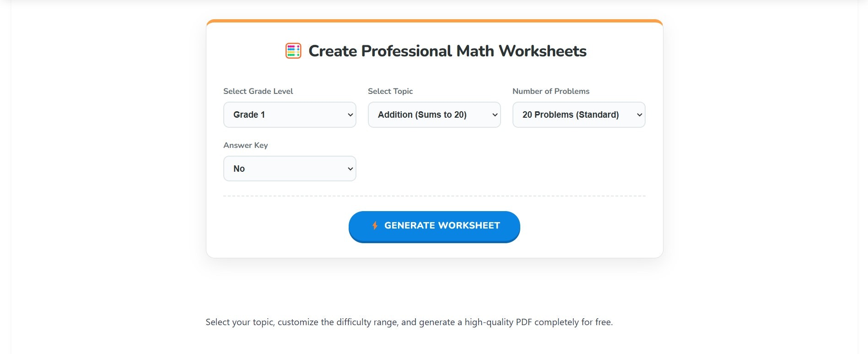Click the lightning bolt icon on the blue button
Screen dimensions: 868x354
(376, 225)
